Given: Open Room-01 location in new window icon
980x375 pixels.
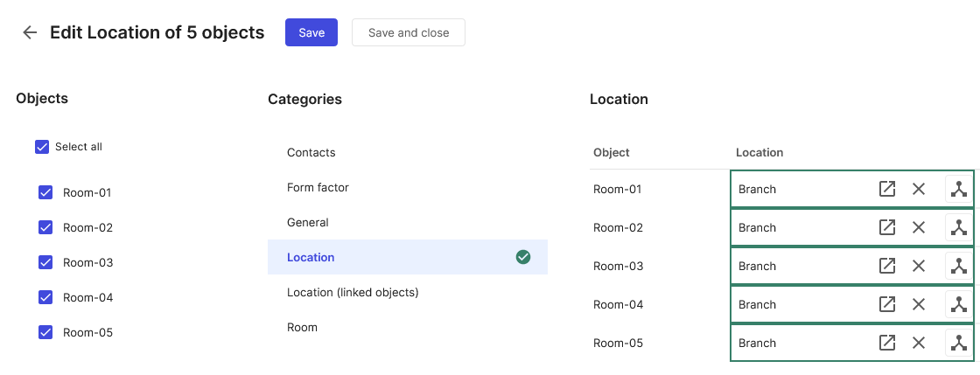Looking at the screenshot, I should pos(887,189).
